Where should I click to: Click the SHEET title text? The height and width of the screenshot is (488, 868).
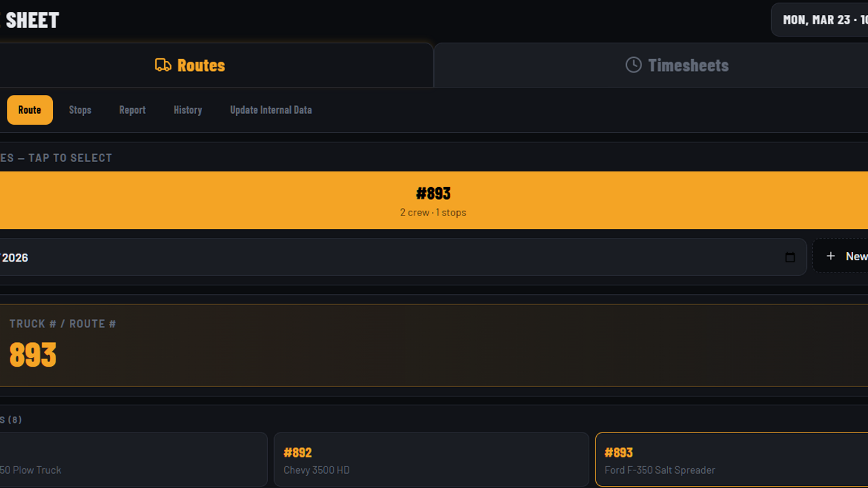click(x=32, y=20)
